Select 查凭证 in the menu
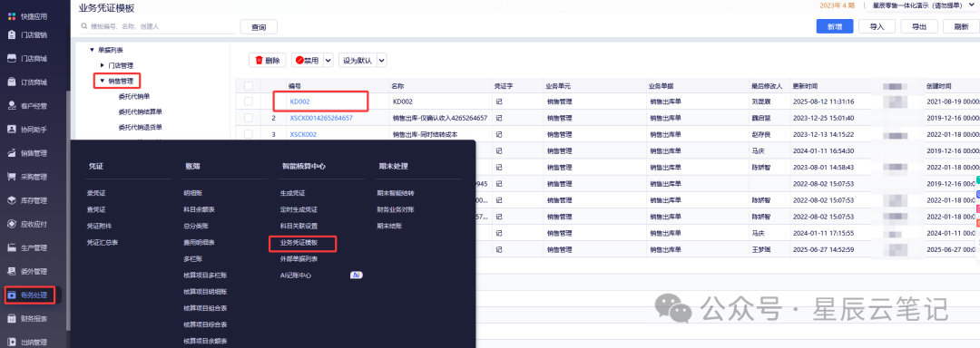980x348 pixels. [95, 209]
